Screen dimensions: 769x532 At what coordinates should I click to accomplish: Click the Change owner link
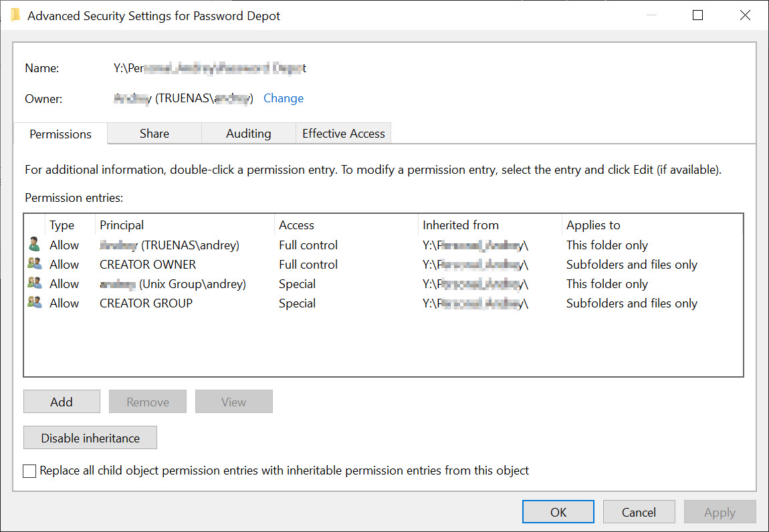(x=284, y=98)
